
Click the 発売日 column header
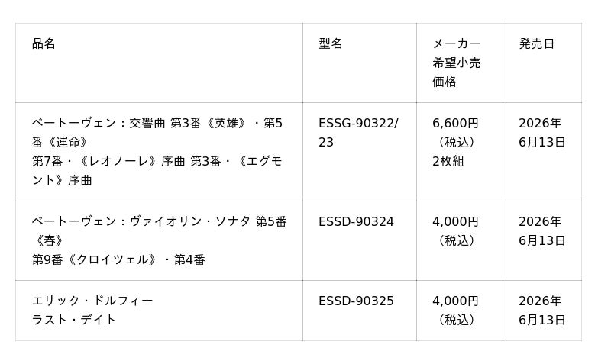[x=536, y=44]
